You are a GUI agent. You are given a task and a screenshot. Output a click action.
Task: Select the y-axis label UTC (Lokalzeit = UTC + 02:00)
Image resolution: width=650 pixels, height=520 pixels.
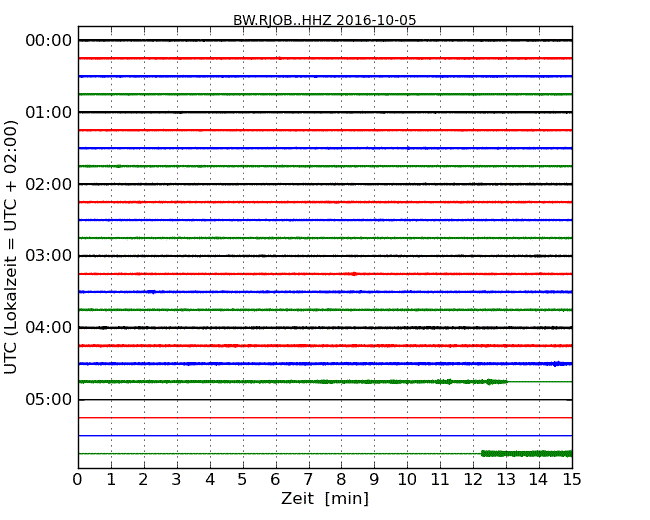11,247
